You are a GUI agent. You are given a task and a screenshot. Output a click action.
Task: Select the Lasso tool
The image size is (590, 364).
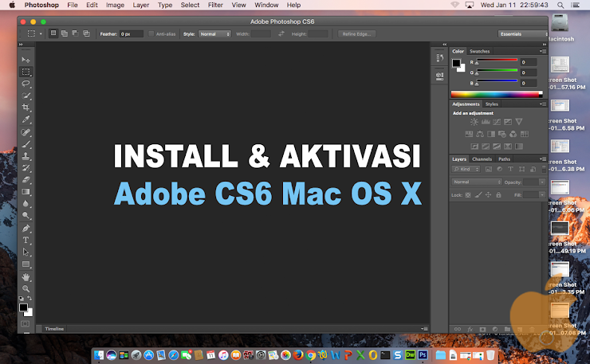26,84
